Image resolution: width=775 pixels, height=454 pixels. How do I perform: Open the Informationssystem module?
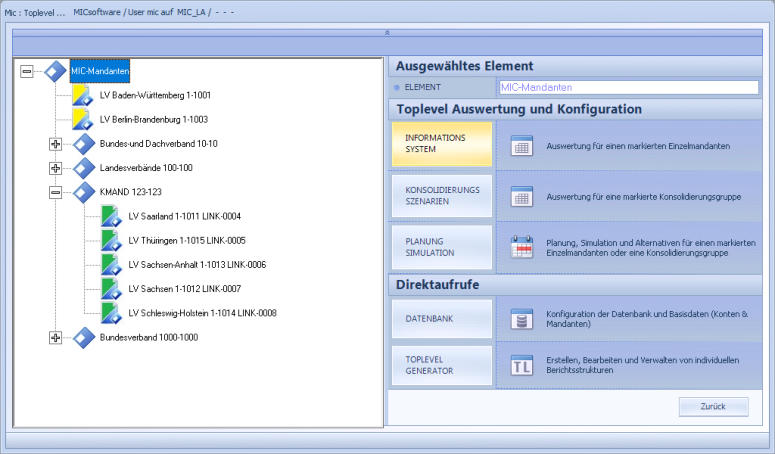(442, 144)
